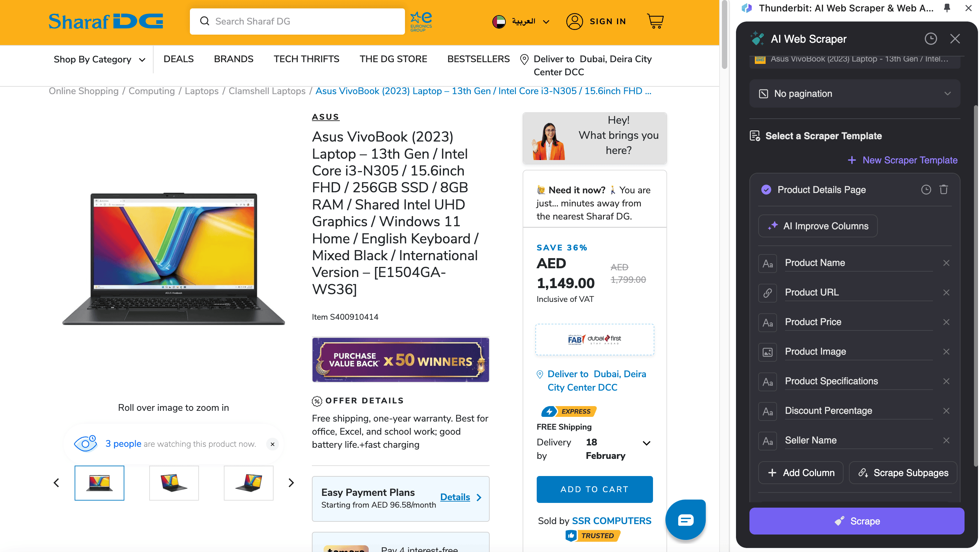Click the scraper history clock icon
This screenshot has width=980, height=552.
[931, 39]
